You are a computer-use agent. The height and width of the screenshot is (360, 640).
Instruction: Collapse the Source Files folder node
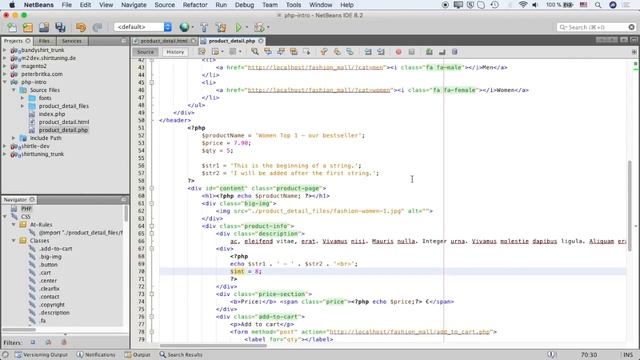tap(13, 90)
